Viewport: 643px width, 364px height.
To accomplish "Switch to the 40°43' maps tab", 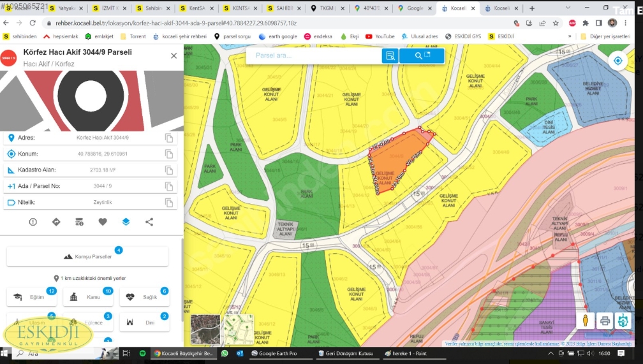I will pyautogui.click(x=370, y=8).
